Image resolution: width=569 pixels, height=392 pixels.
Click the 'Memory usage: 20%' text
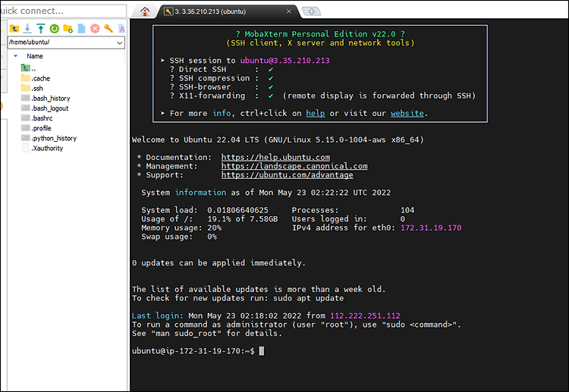point(181,227)
